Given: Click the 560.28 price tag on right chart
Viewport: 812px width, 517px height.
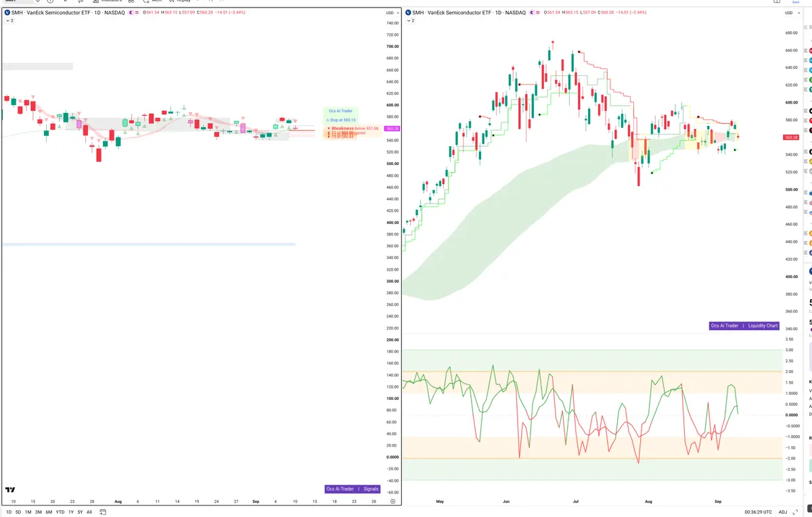Looking at the screenshot, I should tap(792, 137).
